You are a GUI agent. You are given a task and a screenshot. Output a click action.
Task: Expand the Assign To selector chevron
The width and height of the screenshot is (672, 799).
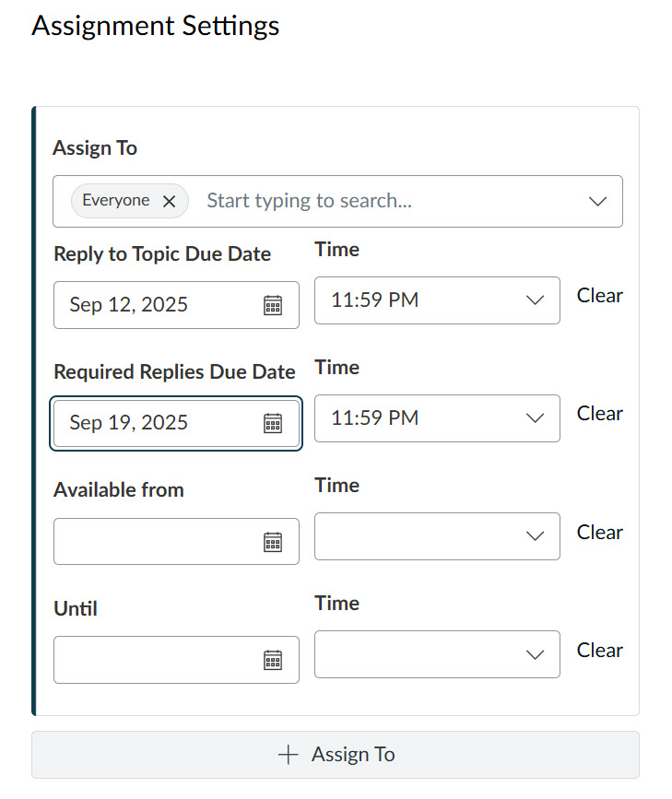(597, 200)
